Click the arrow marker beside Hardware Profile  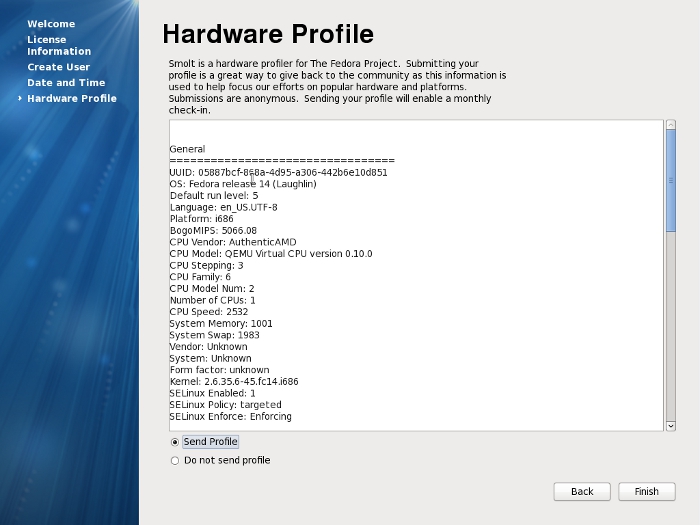[20, 98]
